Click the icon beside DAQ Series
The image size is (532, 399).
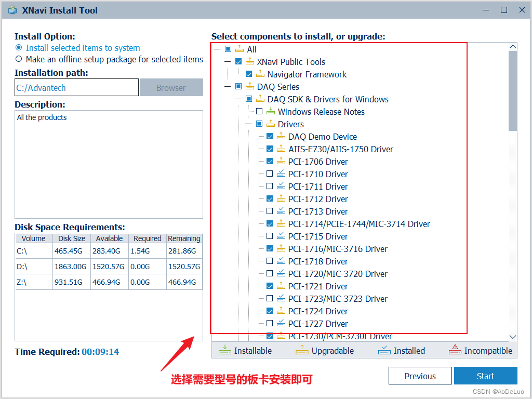(x=250, y=87)
